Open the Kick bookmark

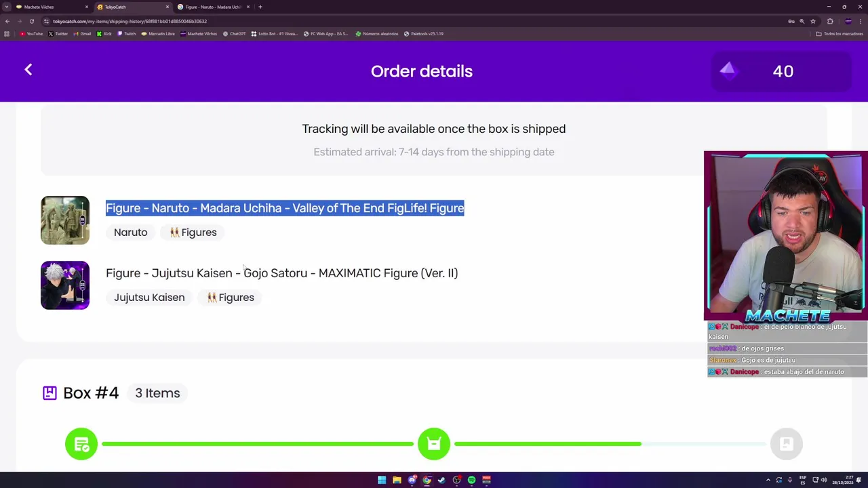(x=104, y=34)
